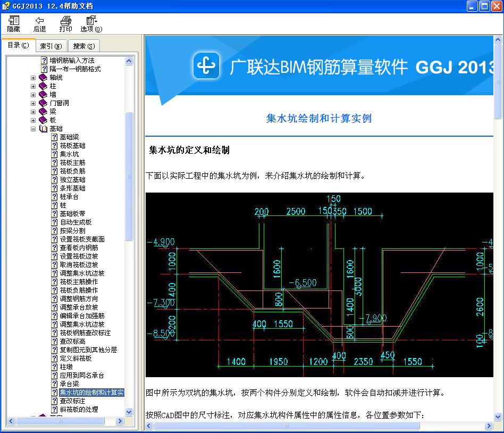Click the tree panel scroll-up arrow

(129, 61)
